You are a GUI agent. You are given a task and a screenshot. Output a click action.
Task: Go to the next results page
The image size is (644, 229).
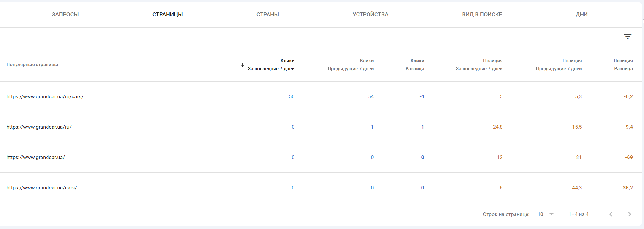coord(629,214)
